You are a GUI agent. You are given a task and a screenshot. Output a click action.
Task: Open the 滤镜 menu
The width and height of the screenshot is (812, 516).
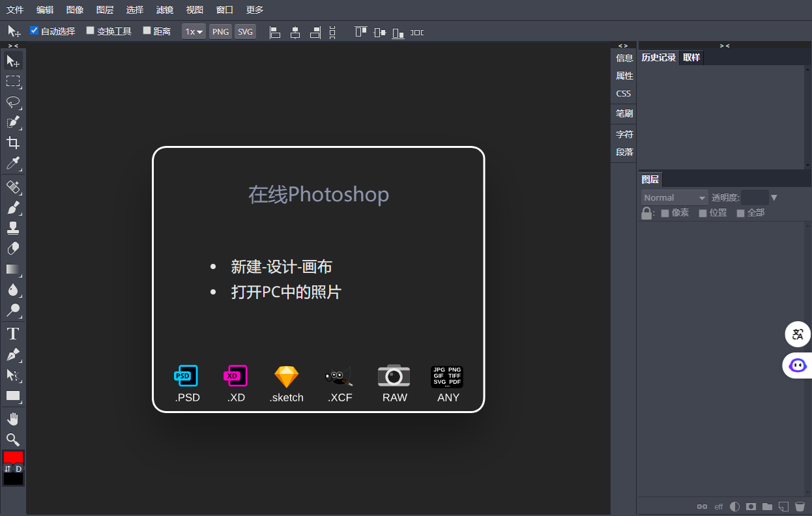pos(165,10)
